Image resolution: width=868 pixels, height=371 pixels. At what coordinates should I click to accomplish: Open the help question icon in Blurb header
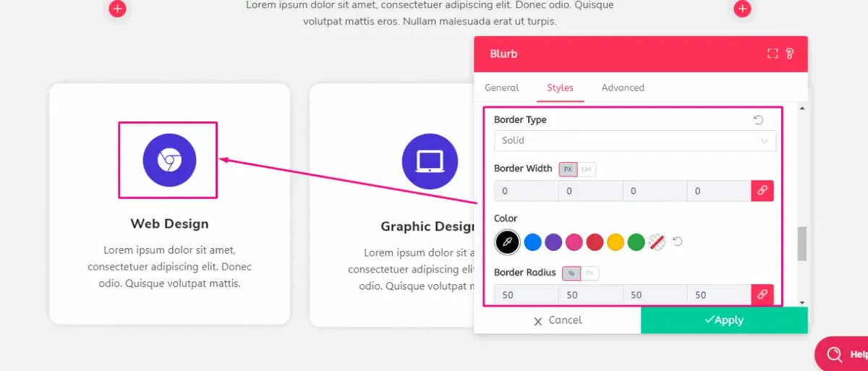[790, 54]
